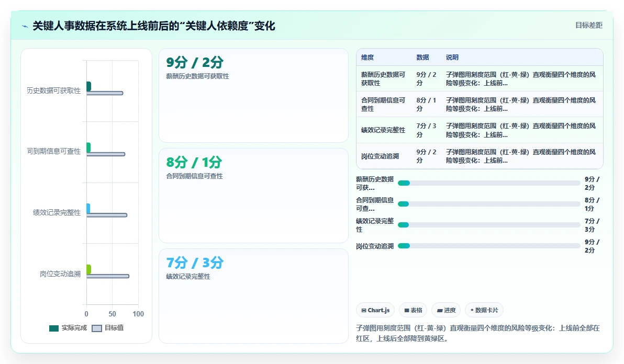Click the Chart.js tag chip
The image size is (624, 364).
[375, 310]
